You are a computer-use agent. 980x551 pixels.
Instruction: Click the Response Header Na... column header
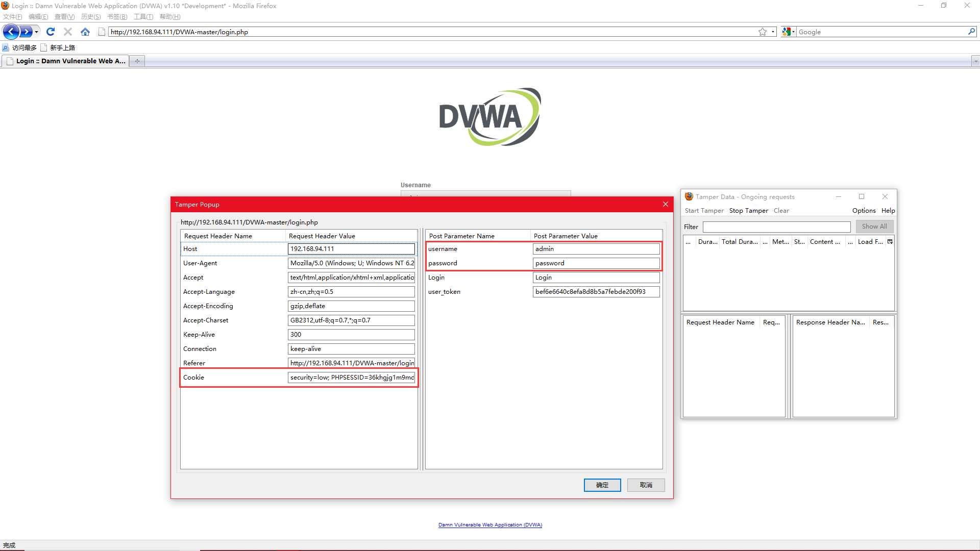pos(830,322)
